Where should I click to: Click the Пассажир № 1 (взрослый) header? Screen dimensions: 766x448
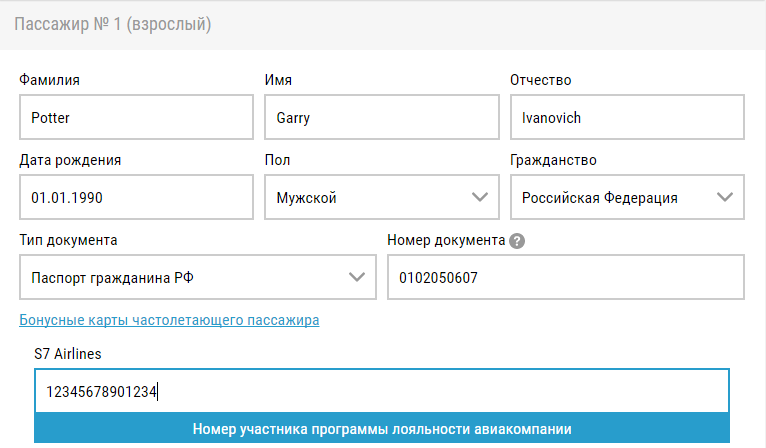(113, 24)
